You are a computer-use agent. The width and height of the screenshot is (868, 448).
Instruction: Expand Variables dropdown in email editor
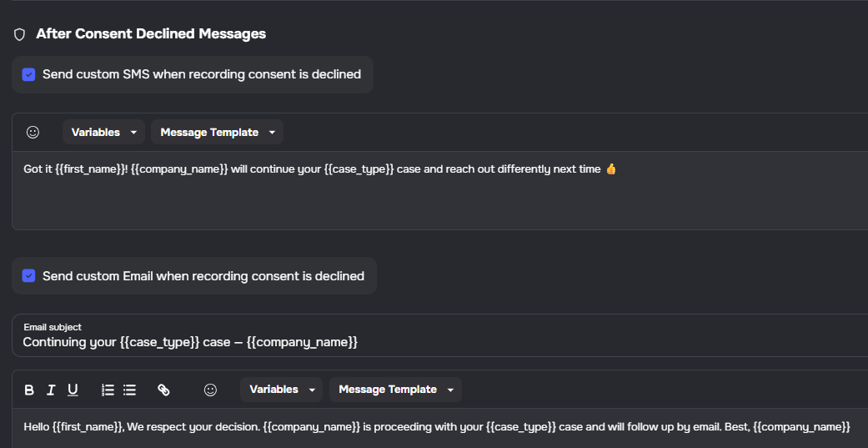[x=282, y=390]
